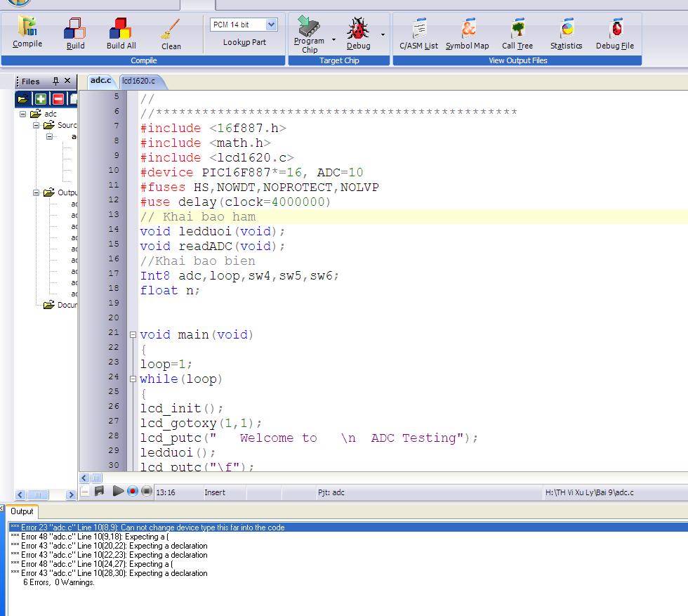The image size is (688, 616).
Task: Pin the Files panel with pushpin
Action: coord(55,81)
